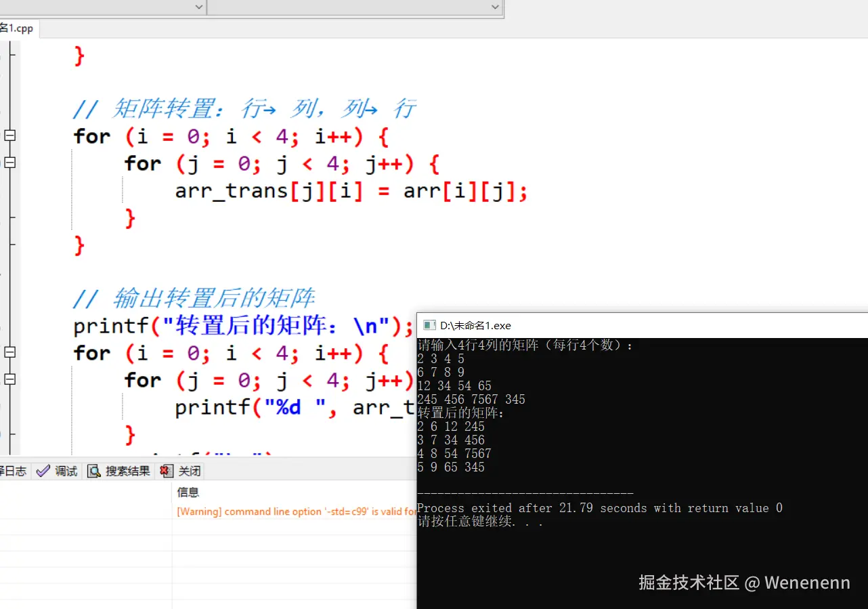Click console prompt 请输入4行4列的矩阵

tap(525, 345)
